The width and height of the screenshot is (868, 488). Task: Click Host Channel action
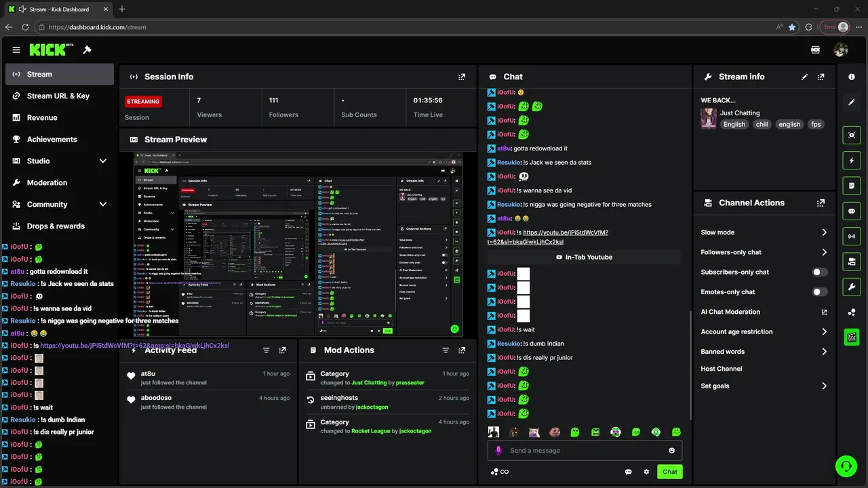click(x=722, y=369)
